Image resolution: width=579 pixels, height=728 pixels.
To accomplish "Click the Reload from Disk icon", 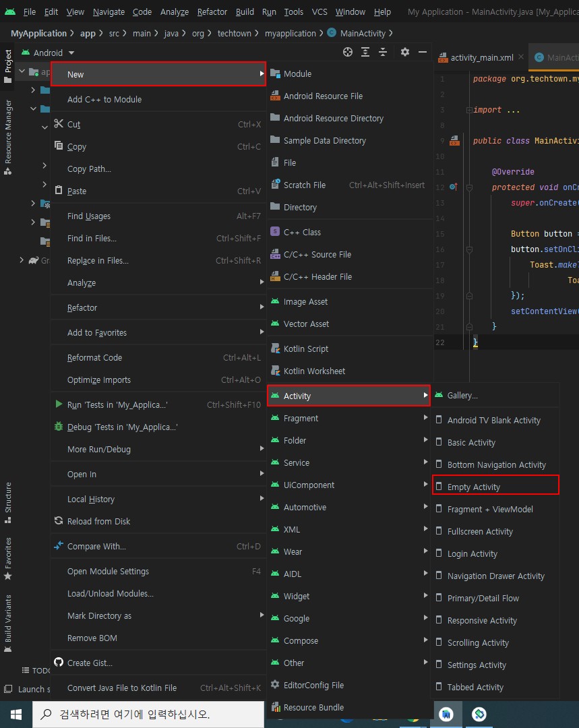I will click(59, 521).
